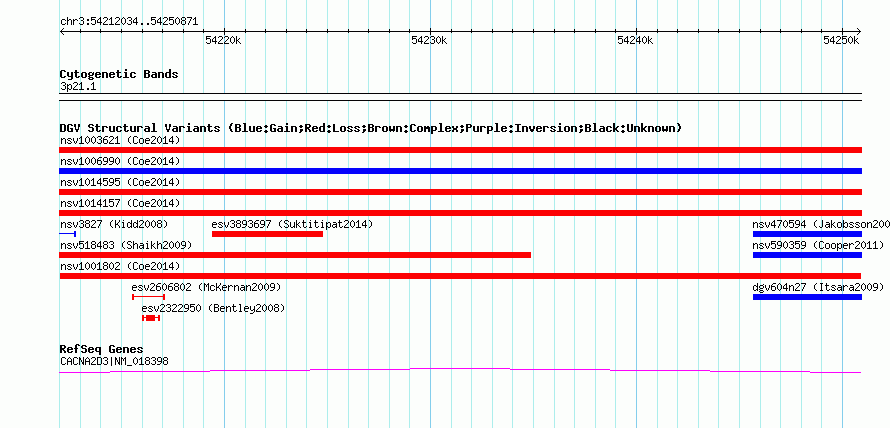Select the small nsv3827 (Kidd2008) blue feature
This screenshot has width=890, height=428.
(68, 234)
